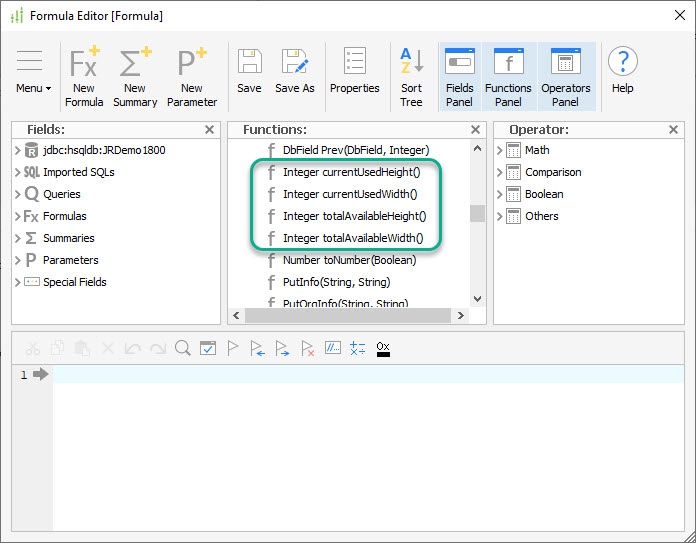696x543 pixels.
Task: Click the Functions horizontal scroll right arrow
Action: pos(461,316)
